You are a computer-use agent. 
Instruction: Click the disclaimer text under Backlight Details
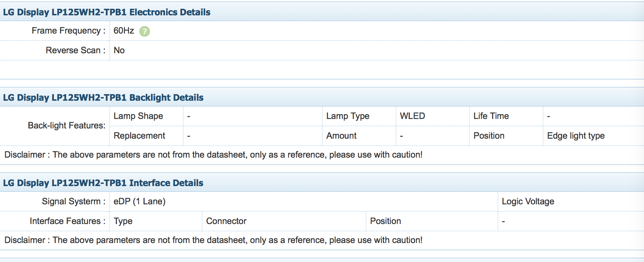pyautogui.click(x=213, y=155)
